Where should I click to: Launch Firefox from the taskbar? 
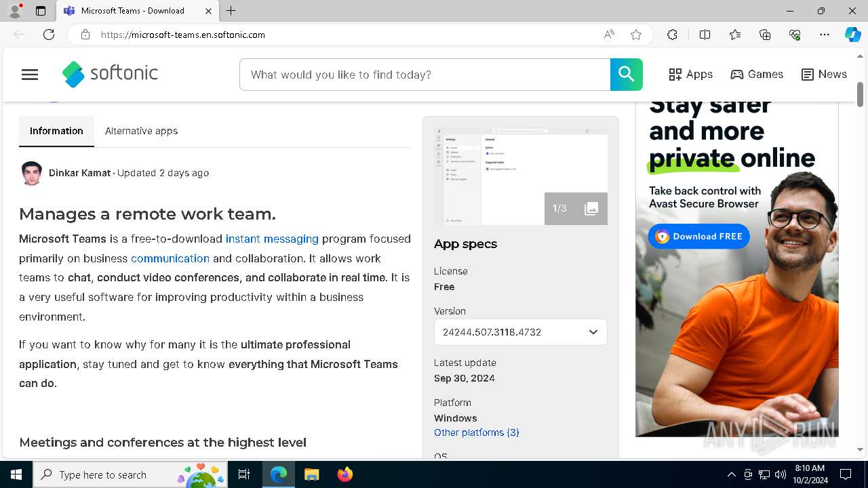345,474
